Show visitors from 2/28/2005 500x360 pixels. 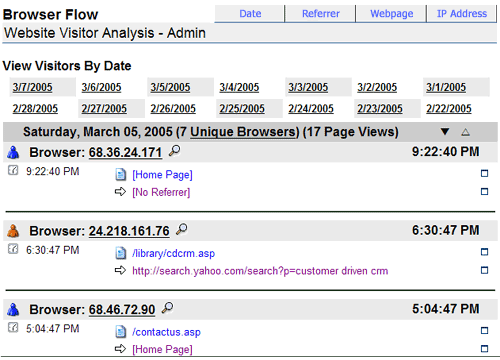(35, 109)
